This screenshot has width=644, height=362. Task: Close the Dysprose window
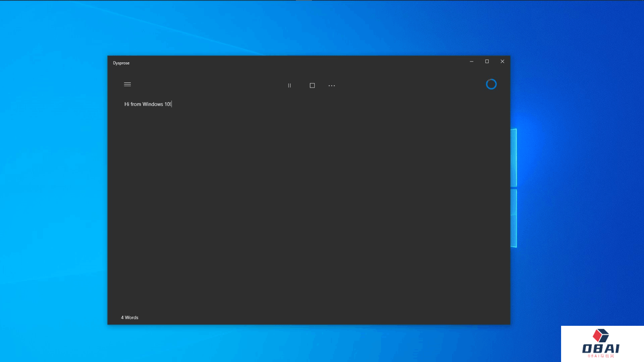502,62
